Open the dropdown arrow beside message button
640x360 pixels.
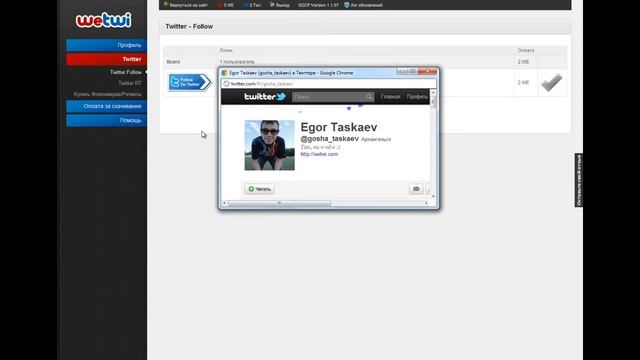428,189
